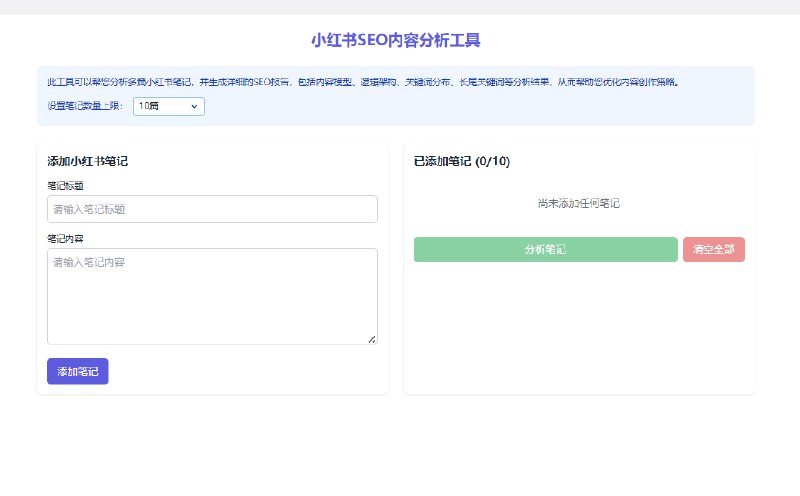Screen dimensions: 800x496
Task: Click the 添加笔记 button
Action: 78,371
